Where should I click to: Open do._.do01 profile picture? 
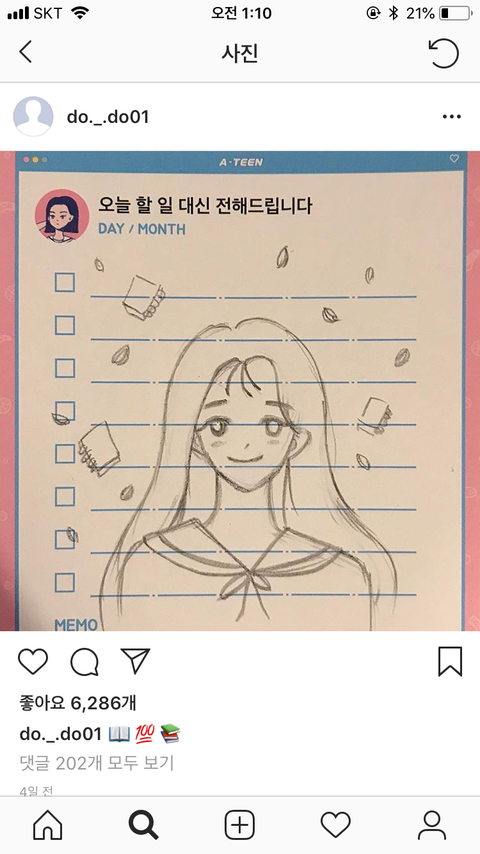point(33,117)
